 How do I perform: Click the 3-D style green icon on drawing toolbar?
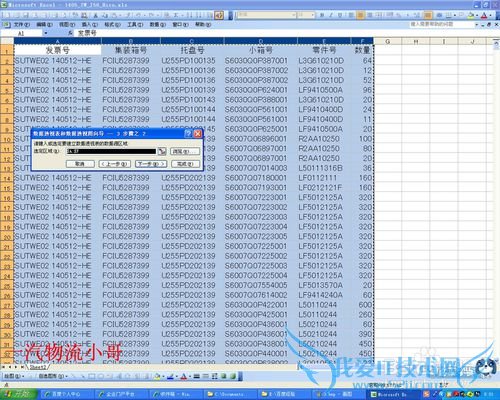(x=232, y=376)
